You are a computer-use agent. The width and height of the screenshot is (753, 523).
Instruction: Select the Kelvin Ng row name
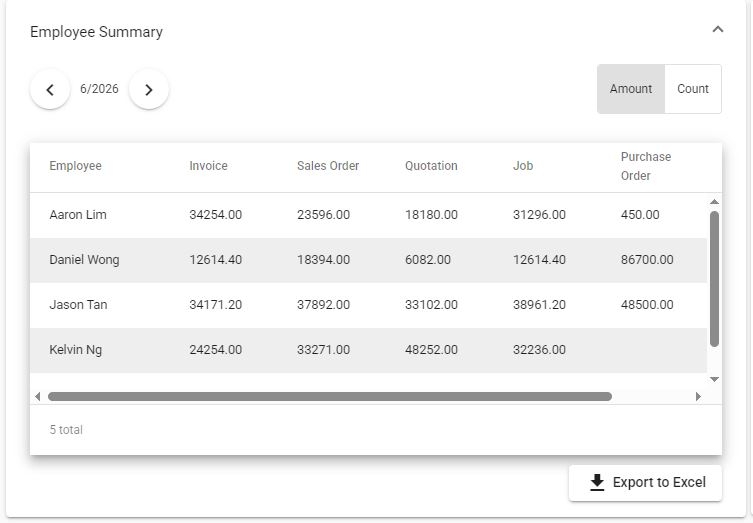[x=75, y=350]
